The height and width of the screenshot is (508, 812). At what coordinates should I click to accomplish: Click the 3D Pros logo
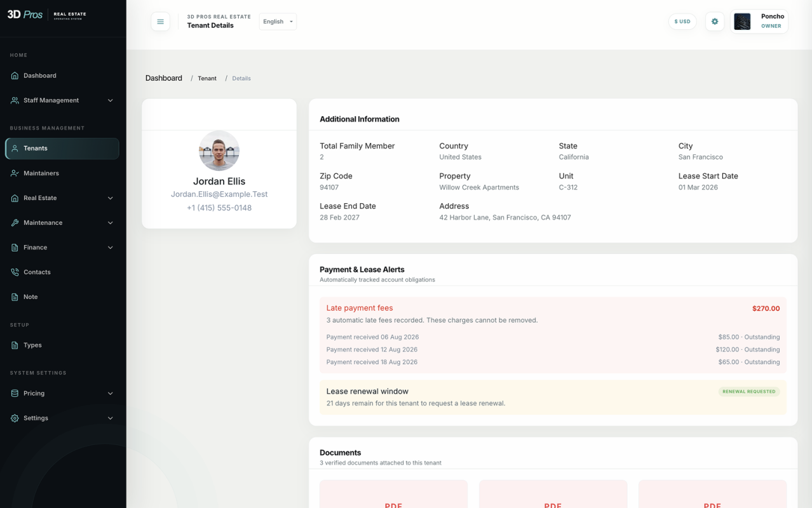(x=46, y=15)
